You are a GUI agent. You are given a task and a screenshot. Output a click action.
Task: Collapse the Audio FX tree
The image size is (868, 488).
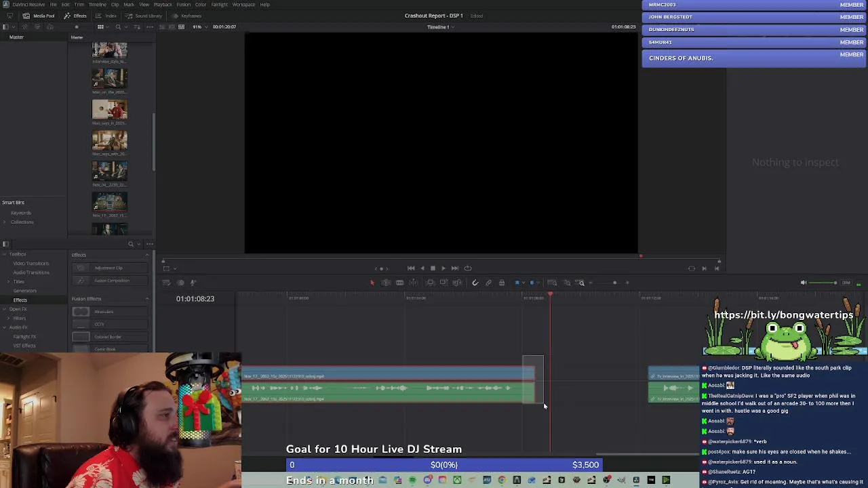point(5,327)
